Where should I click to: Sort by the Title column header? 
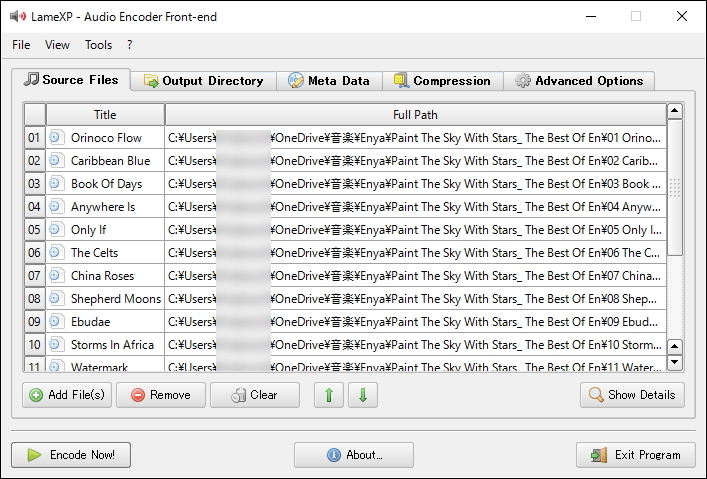pyautogui.click(x=105, y=115)
